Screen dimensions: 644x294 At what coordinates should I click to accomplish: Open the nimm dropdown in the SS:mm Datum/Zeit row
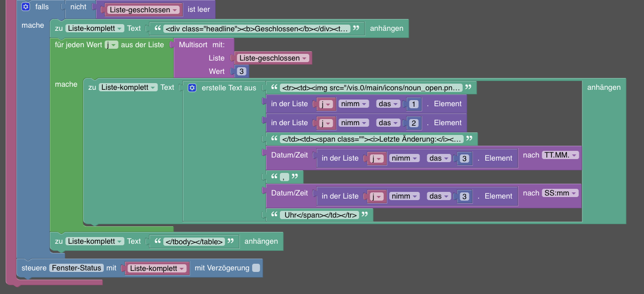(x=405, y=197)
